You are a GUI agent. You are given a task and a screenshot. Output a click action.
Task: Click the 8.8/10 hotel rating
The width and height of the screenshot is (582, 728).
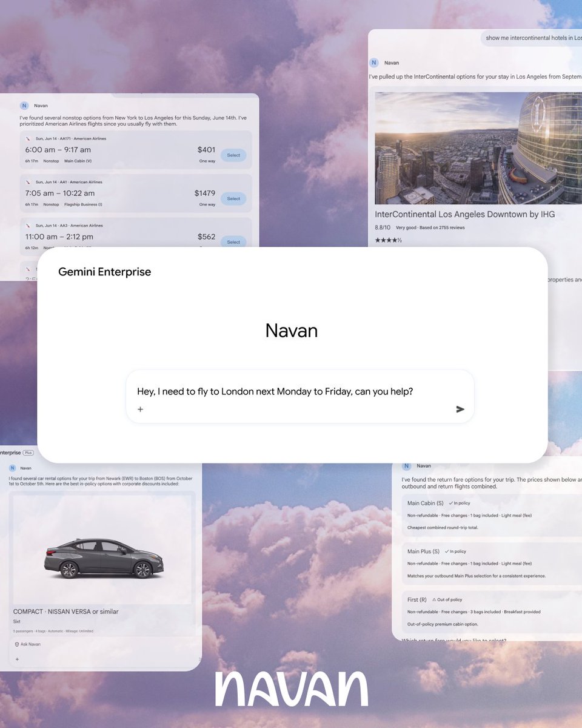click(x=383, y=227)
